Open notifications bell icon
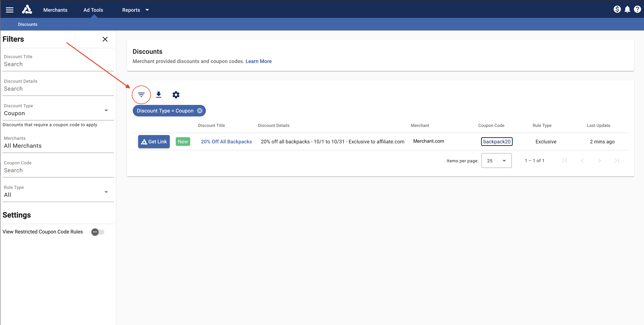 [627, 10]
